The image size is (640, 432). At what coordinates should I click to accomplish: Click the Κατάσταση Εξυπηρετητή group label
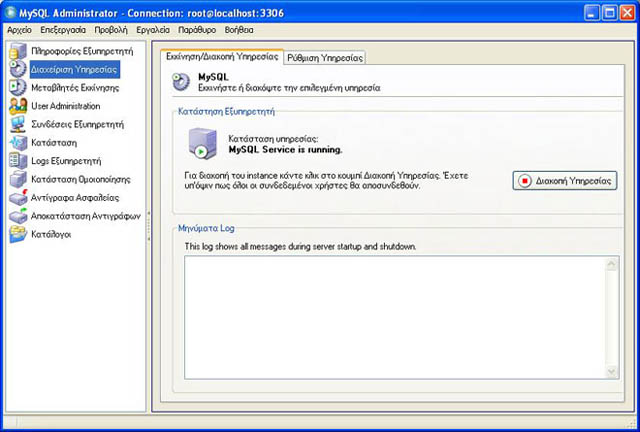(227, 111)
